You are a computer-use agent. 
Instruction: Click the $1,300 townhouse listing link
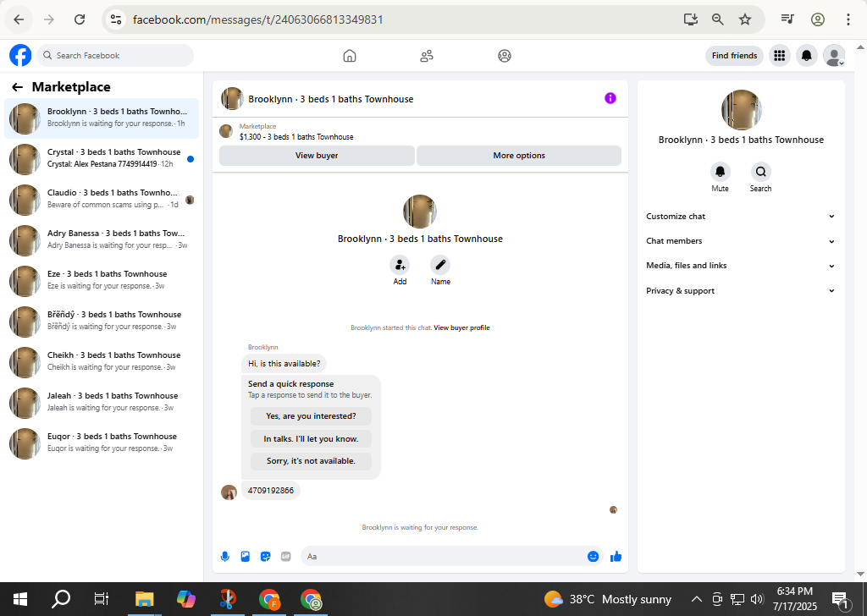pyautogui.click(x=296, y=136)
